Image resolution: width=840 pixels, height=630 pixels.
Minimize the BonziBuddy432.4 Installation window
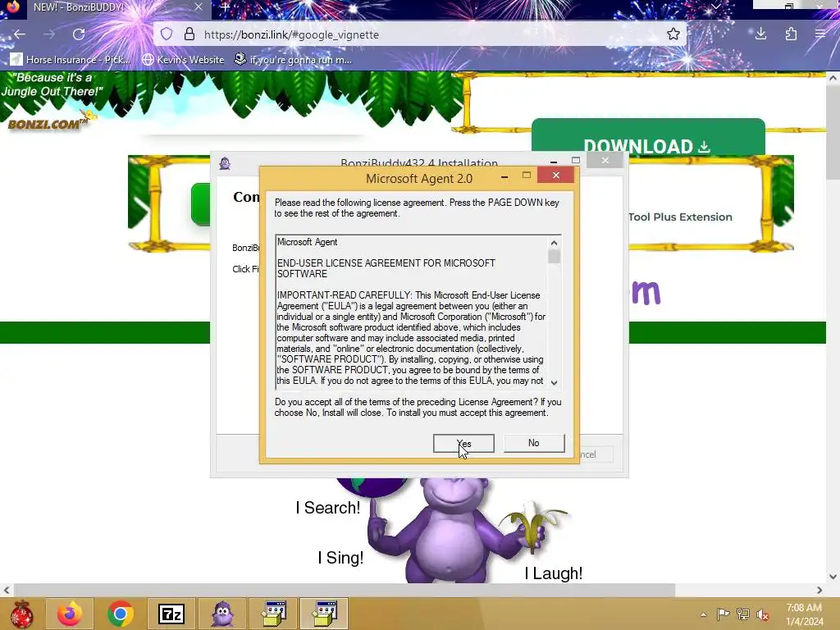coord(554,161)
